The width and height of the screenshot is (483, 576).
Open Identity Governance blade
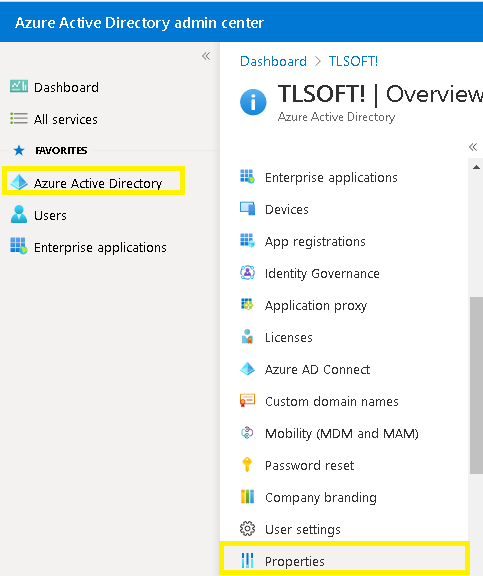[x=322, y=273]
